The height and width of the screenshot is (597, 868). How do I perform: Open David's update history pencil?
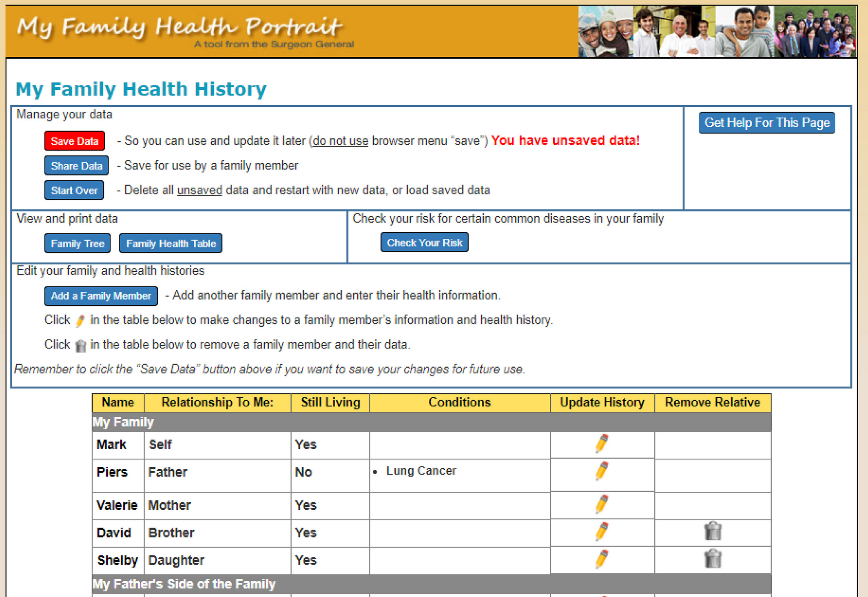(x=602, y=532)
